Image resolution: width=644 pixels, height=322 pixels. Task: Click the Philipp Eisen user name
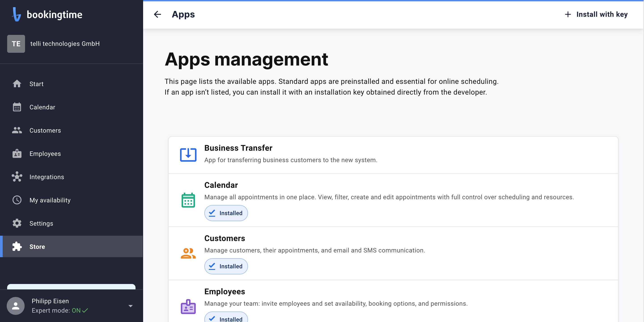pyautogui.click(x=50, y=301)
